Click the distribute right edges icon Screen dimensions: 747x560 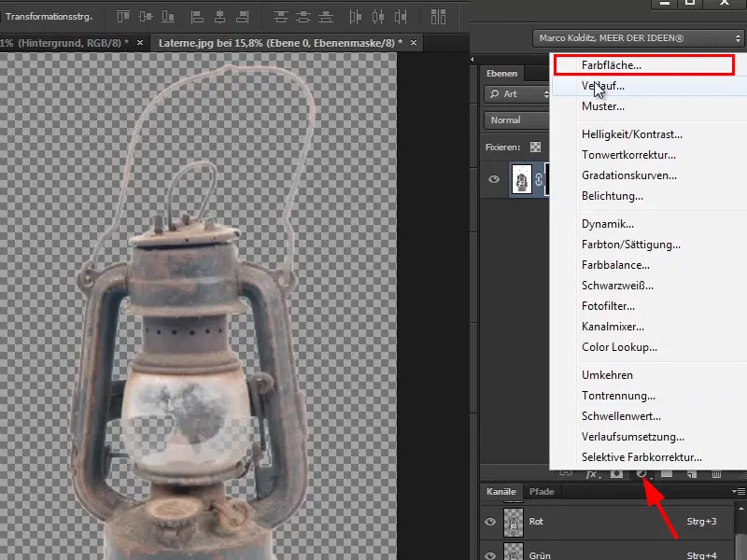(401, 17)
